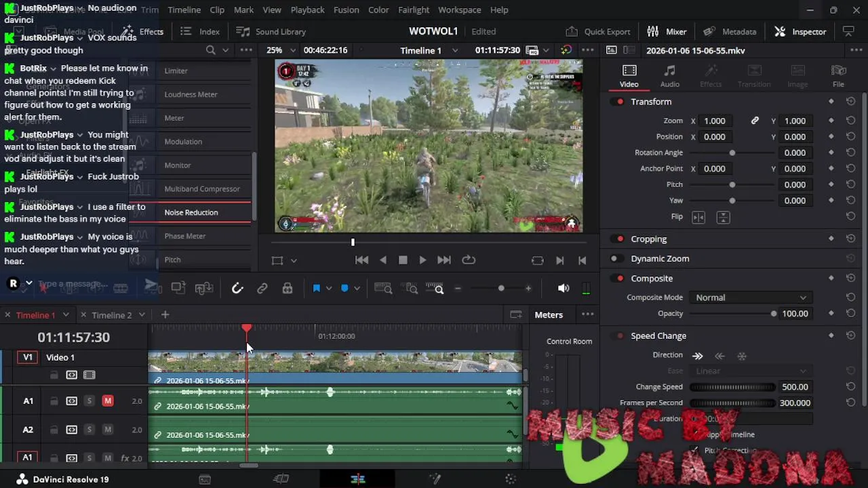Open the effects search filter dropdown

pos(226,50)
